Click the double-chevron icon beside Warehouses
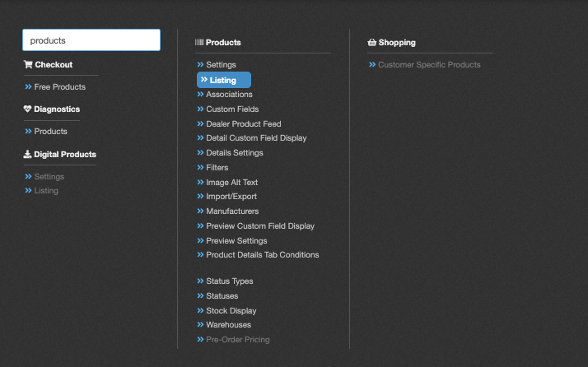The height and width of the screenshot is (367, 588). 200,325
